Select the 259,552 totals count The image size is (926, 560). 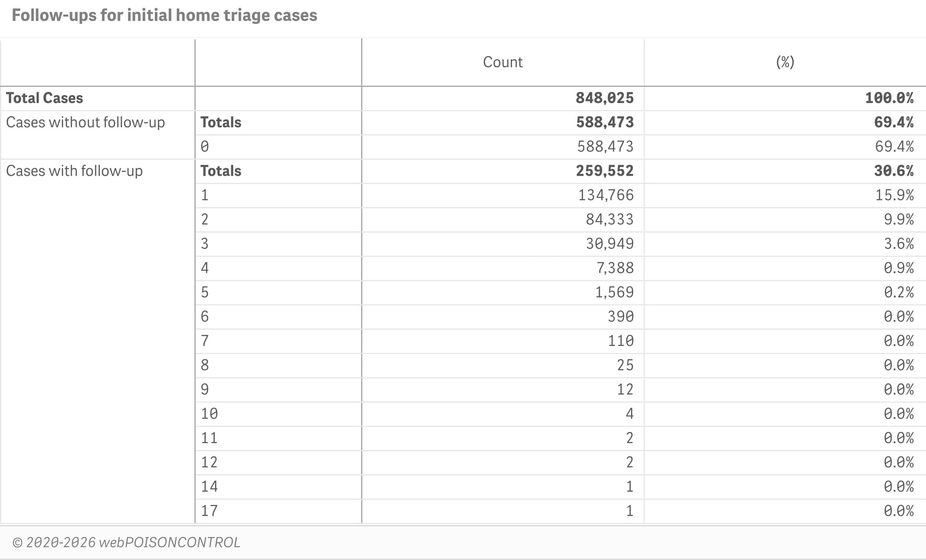[605, 171]
